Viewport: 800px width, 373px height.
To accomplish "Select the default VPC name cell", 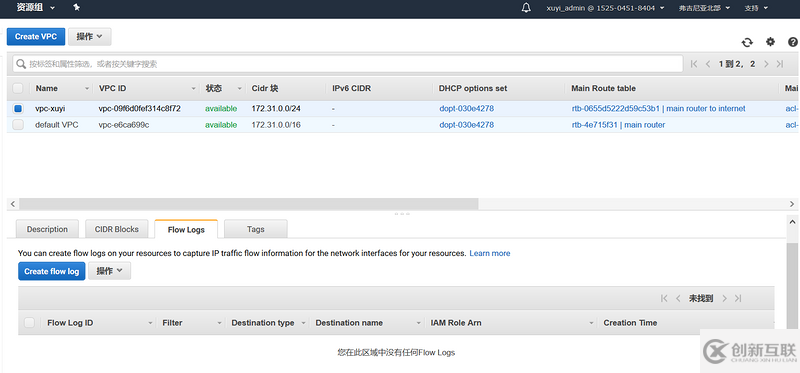I will click(x=57, y=125).
